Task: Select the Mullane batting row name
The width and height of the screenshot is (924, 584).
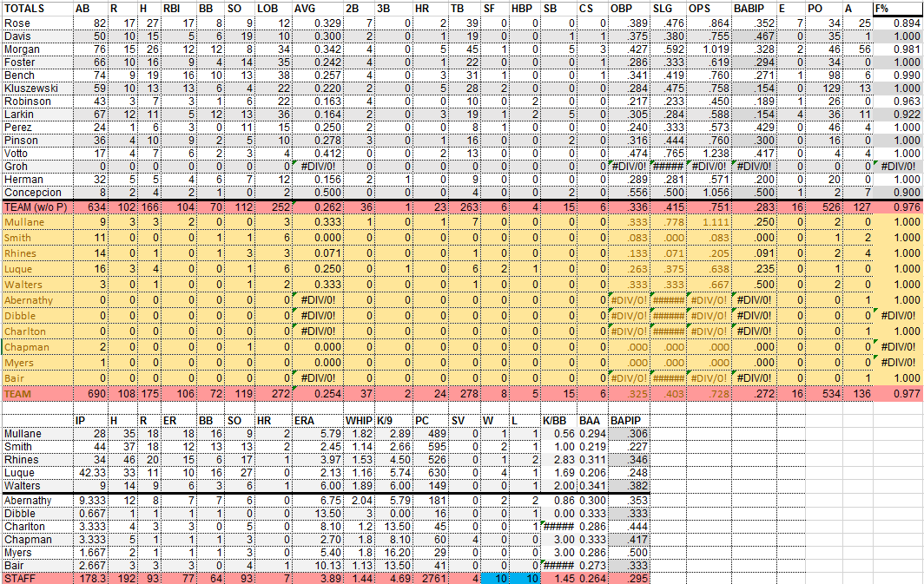Action: tap(37, 222)
